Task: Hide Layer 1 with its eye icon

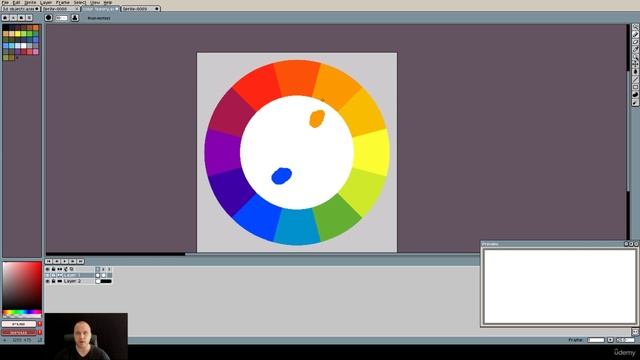Action: pyautogui.click(x=48, y=276)
